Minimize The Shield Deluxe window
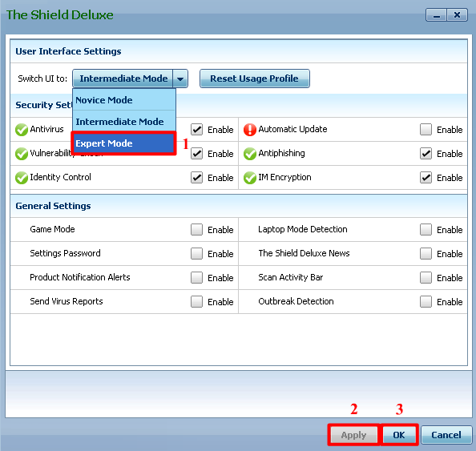This screenshot has height=451, width=476. pyautogui.click(x=436, y=15)
